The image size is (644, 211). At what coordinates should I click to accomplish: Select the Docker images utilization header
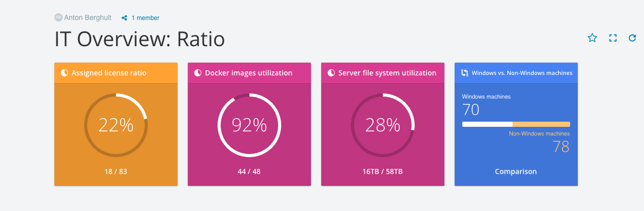coord(249,73)
